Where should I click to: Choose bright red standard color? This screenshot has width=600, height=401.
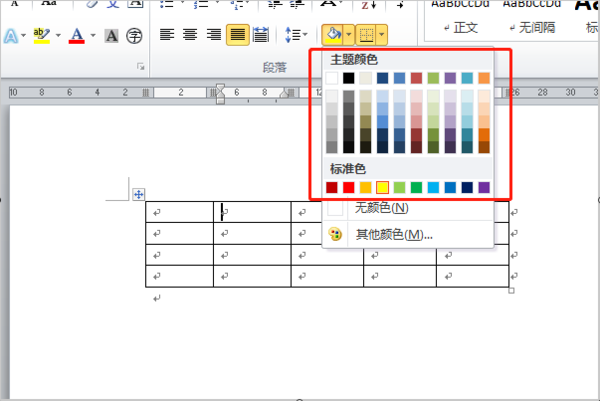[349, 187]
